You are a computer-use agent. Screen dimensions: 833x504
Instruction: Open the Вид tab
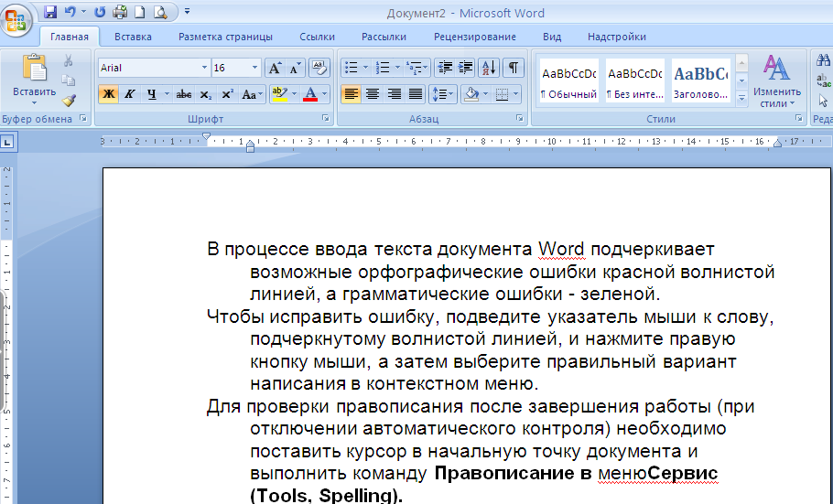click(x=552, y=37)
